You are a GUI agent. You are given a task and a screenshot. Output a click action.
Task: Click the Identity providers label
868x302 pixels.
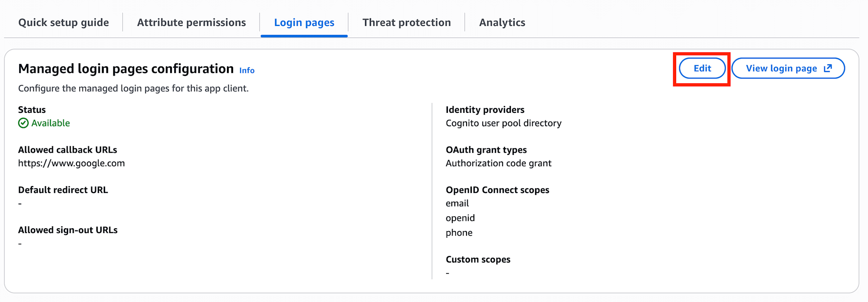pos(485,110)
